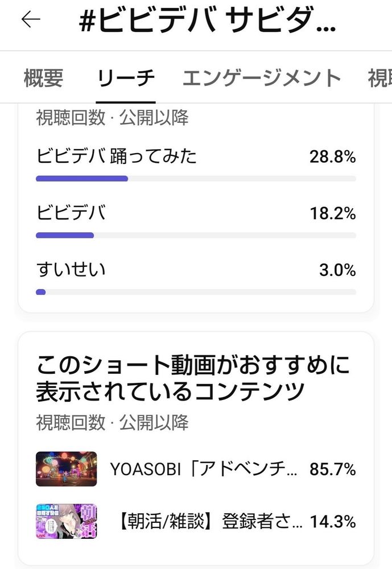Tap the このショート動画がおすすめに表示されているコンテンツ heading
Image resolution: width=392 pixels, height=569 pixels.
tap(193, 378)
